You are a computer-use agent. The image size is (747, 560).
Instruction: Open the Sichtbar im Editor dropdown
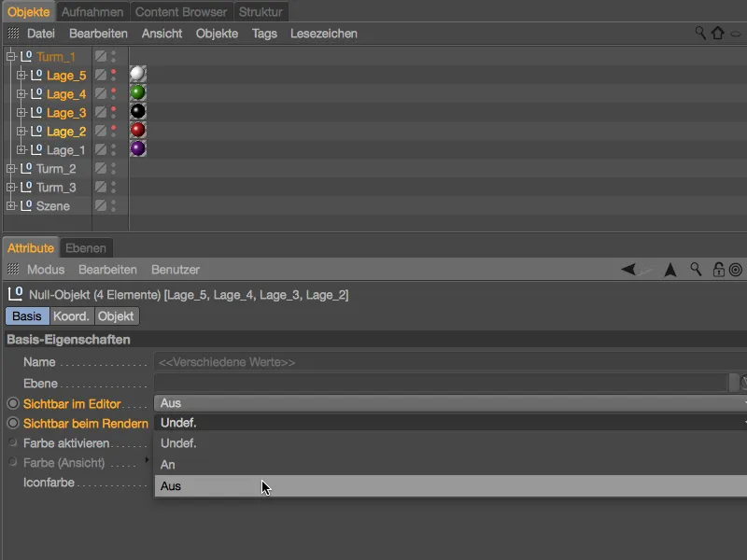tap(450, 403)
